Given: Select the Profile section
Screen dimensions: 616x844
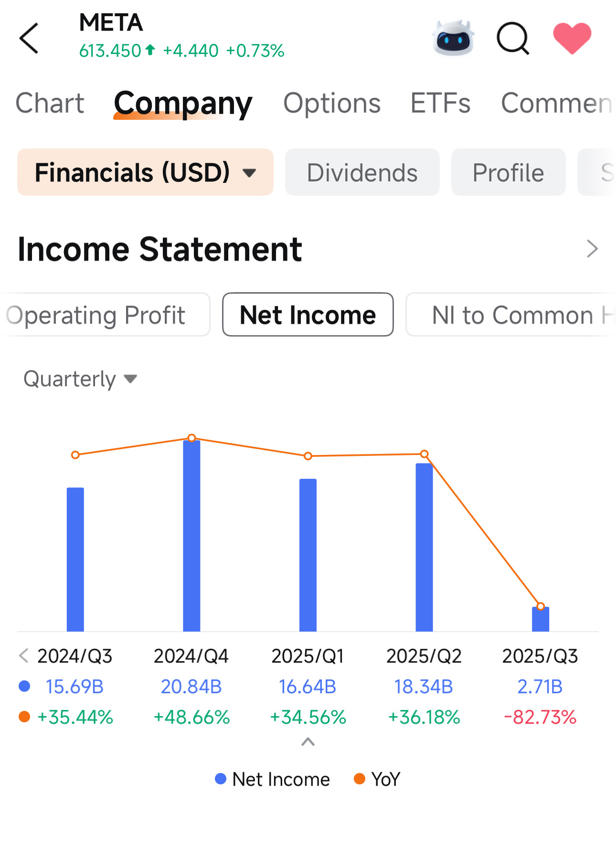Looking at the screenshot, I should pyautogui.click(x=508, y=172).
